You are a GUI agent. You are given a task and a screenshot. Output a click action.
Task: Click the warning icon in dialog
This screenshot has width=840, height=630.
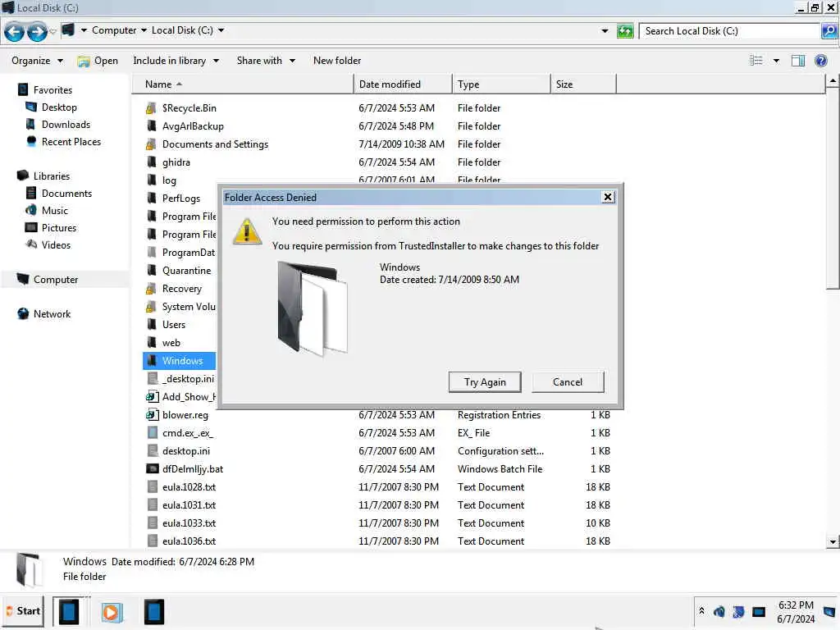pyautogui.click(x=247, y=232)
